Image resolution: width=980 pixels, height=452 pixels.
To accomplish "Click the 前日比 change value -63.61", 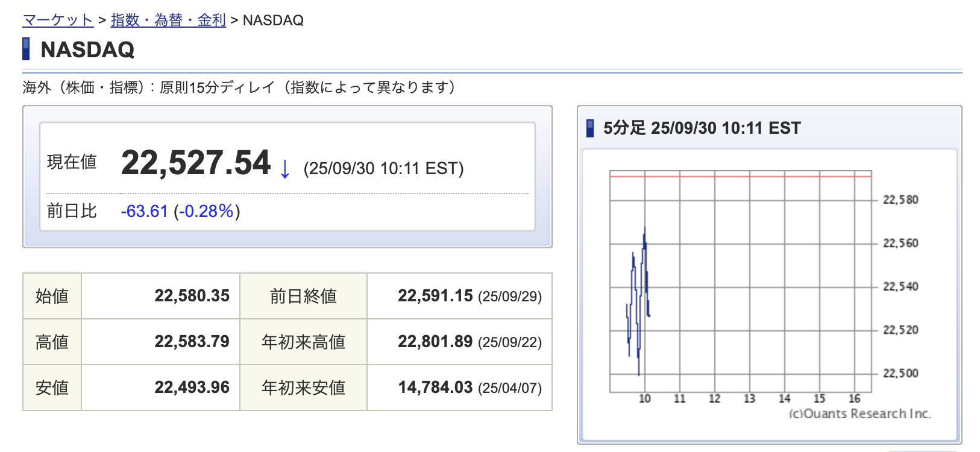I will (144, 211).
